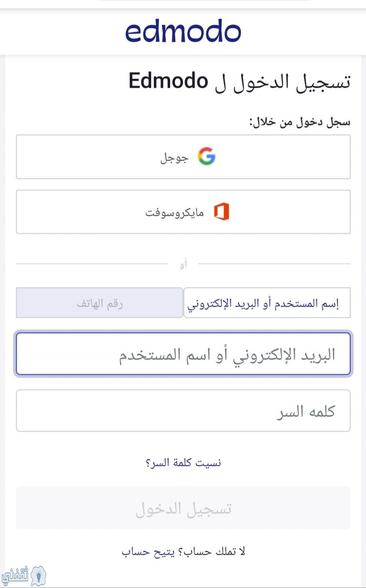Switch to the رقم الهاتف tab
Image resolution: width=366 pixels, height=588 pixels.
click(100, 303)
